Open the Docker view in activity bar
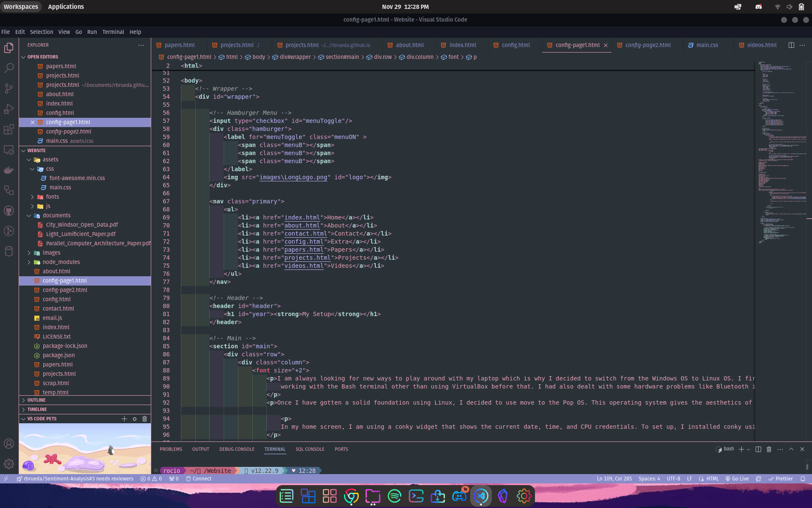 (9, 170)
